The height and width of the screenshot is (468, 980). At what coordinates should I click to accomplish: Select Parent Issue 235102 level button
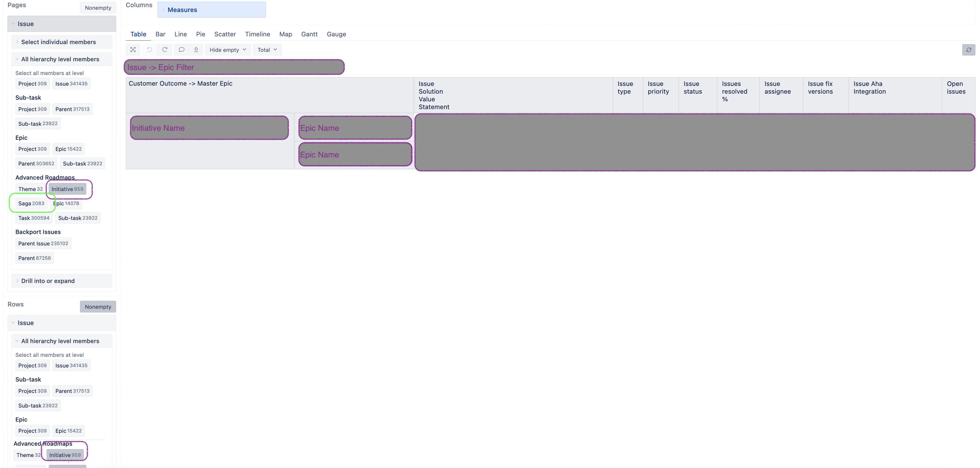(43, 244)
